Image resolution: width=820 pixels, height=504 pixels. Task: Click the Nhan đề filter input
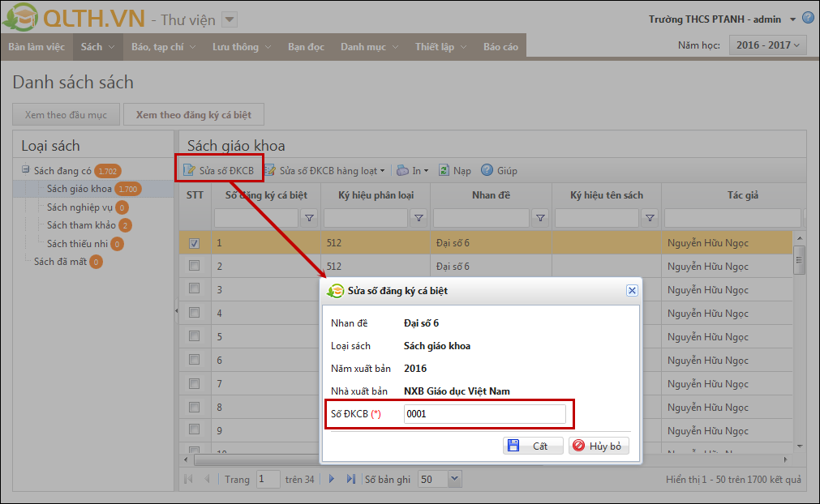click(481, 218)
